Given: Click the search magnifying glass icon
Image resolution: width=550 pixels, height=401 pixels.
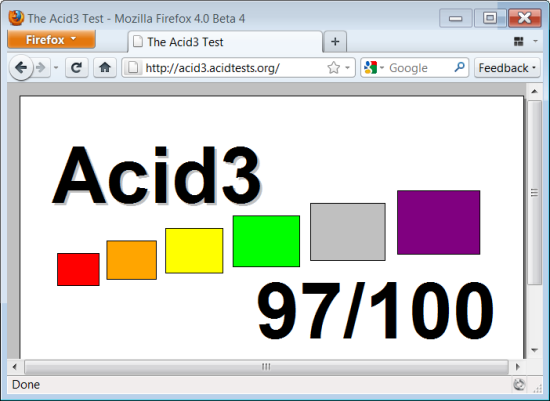Looking at the screenshot, I should (459, 67).
